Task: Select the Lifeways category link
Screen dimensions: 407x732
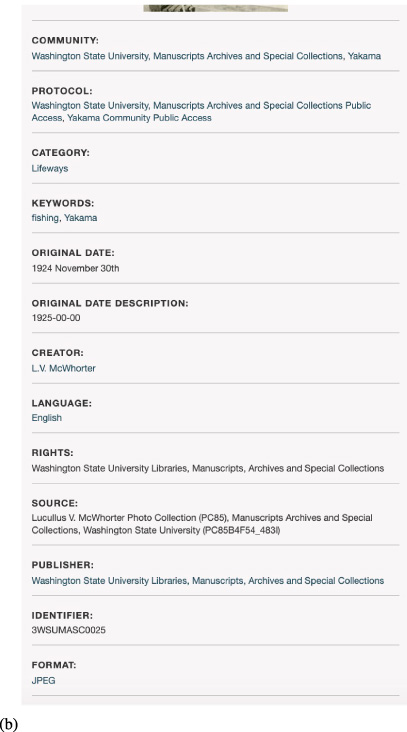Action: click(x=50, y=169)
